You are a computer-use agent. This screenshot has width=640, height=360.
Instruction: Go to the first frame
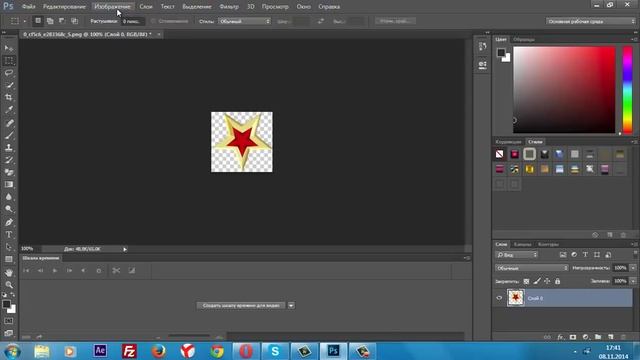click(x=26, y=270)
